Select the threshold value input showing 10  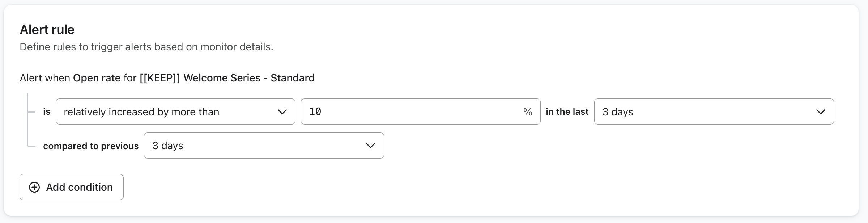[420, 111]
